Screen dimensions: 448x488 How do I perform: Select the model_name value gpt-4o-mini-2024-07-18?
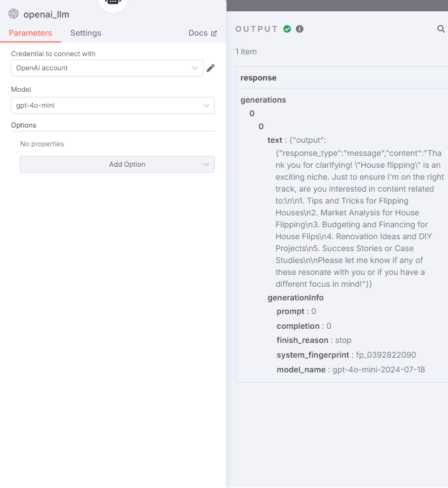point(378,370)
